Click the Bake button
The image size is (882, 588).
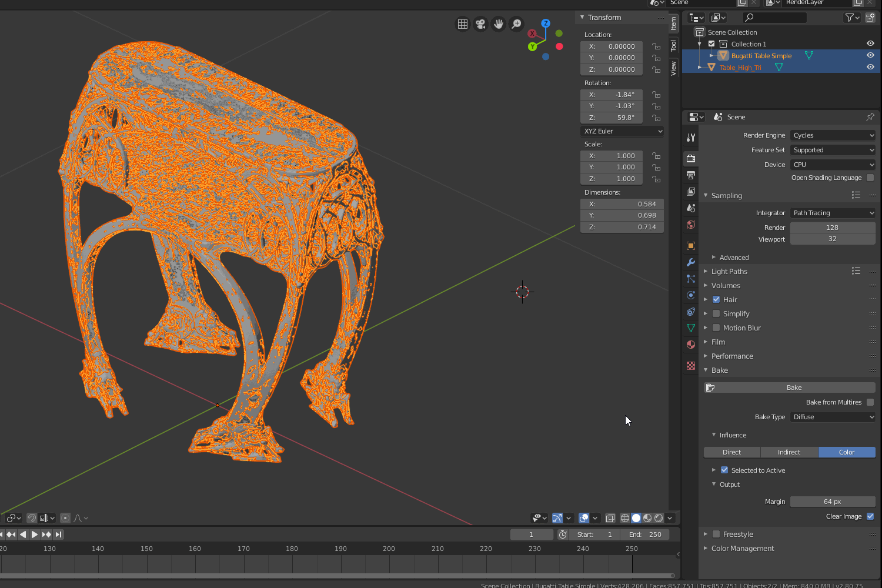pyautogui.click(x=794, y=387)
